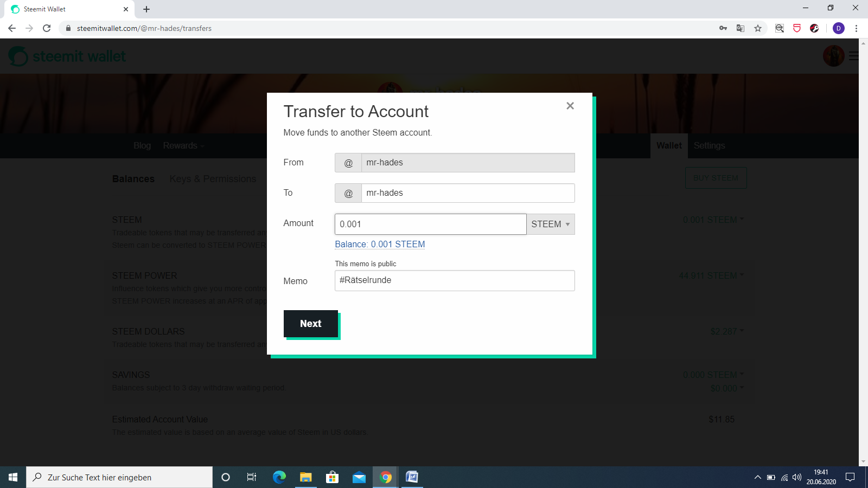Screen dimensions: 868x488
Task: Click the Estimated Account Value text
Action: [160, 419]
